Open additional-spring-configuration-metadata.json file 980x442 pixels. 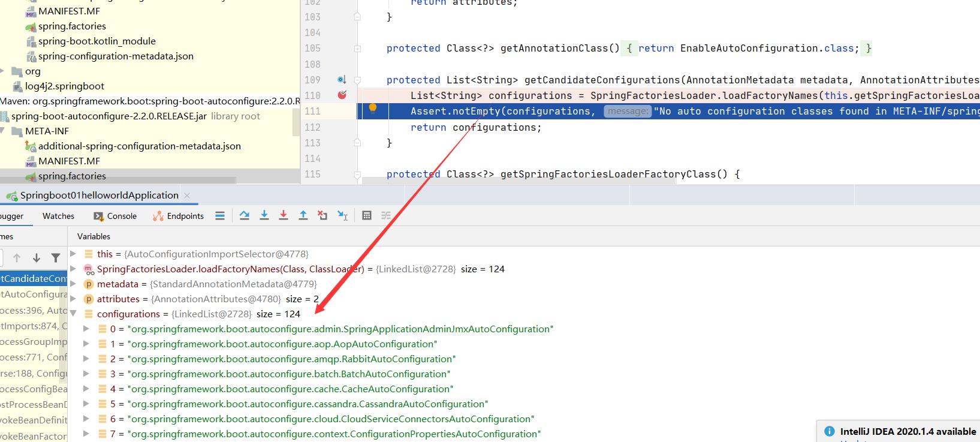point(139,146)
